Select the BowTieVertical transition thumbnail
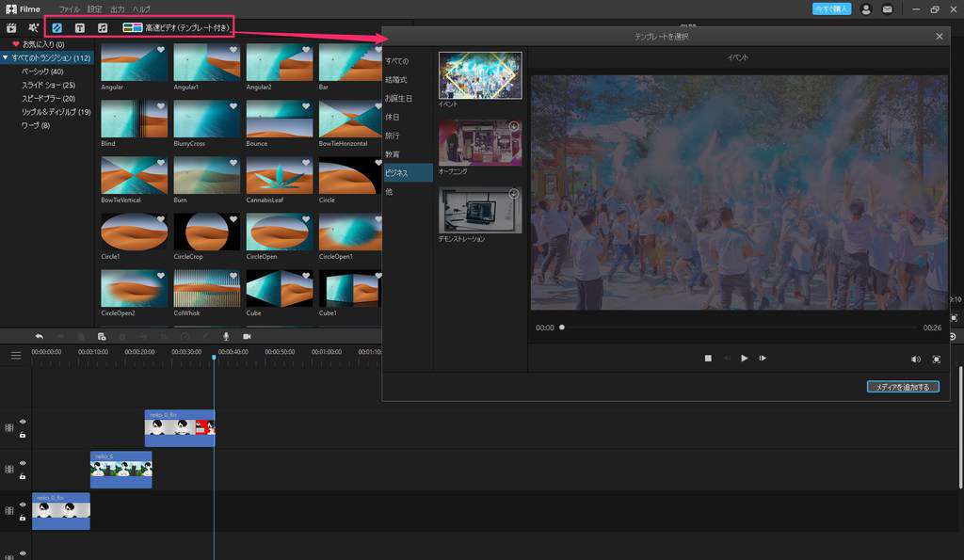 click(134, 176)
